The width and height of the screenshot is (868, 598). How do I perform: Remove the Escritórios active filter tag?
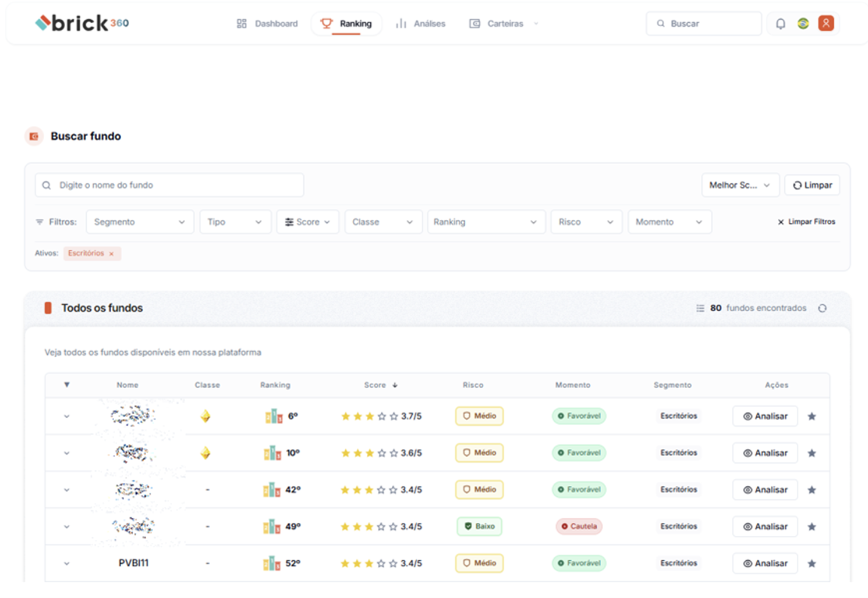tap(111, 254)
